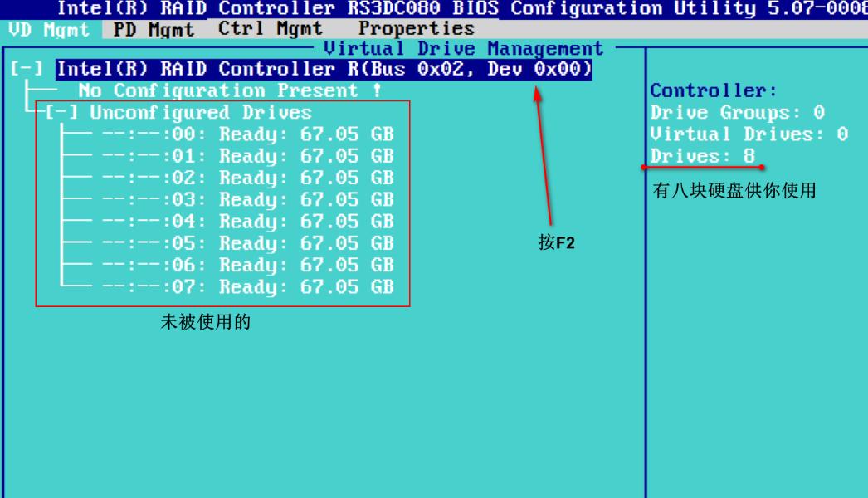Click the Drive Groups: 0 entry
The width and height of the screenshot is (868, 498).
738,112
